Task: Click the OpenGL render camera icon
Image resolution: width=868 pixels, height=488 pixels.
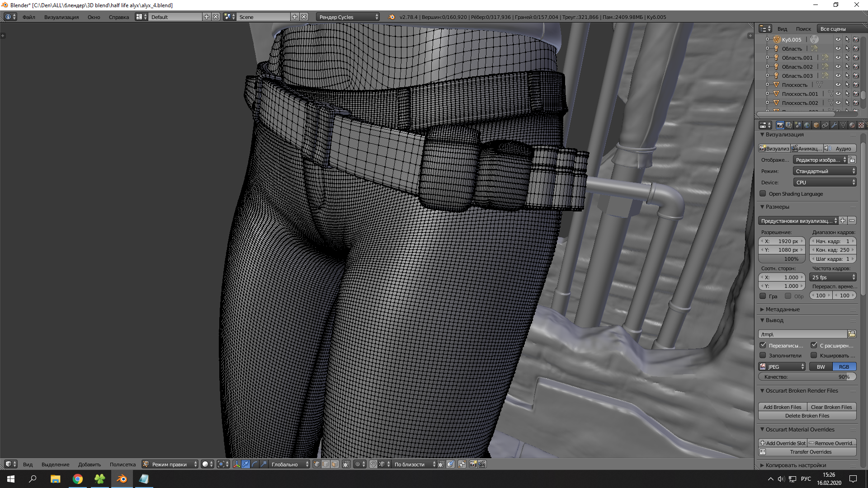Action: coord(473,464)
